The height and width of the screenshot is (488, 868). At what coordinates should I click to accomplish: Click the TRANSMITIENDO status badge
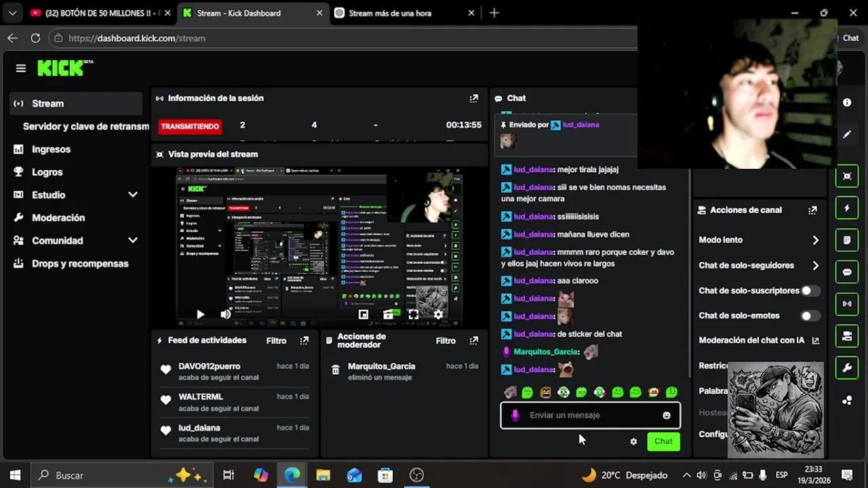[190, 126]
